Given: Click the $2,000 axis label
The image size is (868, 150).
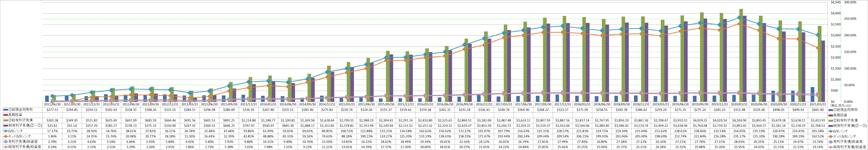Looking at the screenshot, I should coord(836,58).
